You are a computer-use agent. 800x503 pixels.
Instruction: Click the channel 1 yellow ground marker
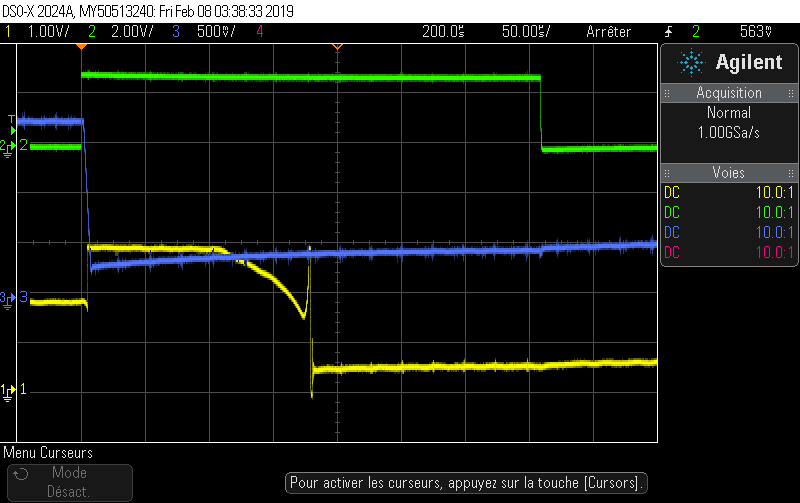[x=8, y=392]
